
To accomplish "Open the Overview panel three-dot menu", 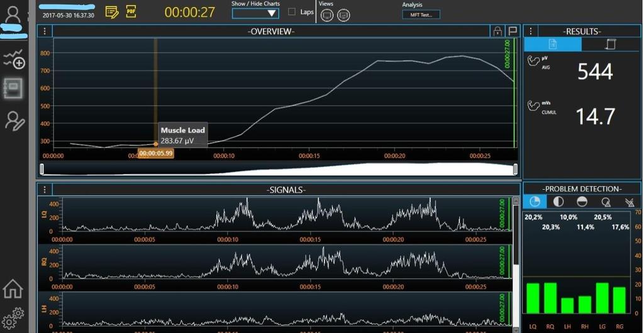I will [45, 31].
